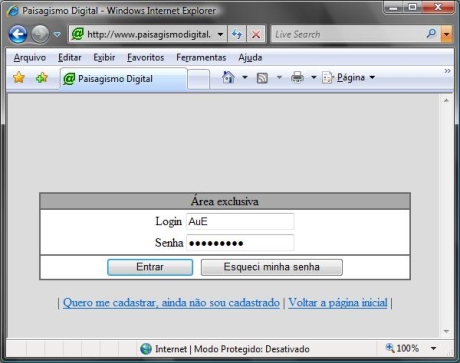Show more toolbar commands chevron

(x=447, y=71)
